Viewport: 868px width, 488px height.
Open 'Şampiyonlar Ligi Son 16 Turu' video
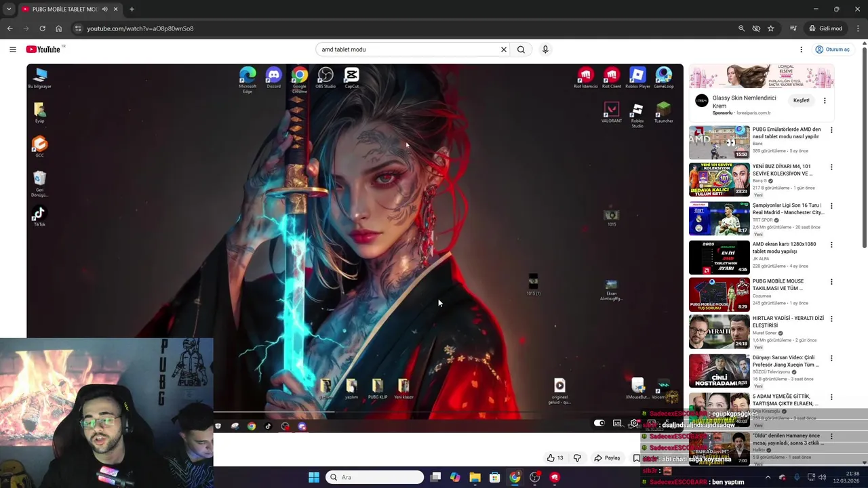coord(787,209)
